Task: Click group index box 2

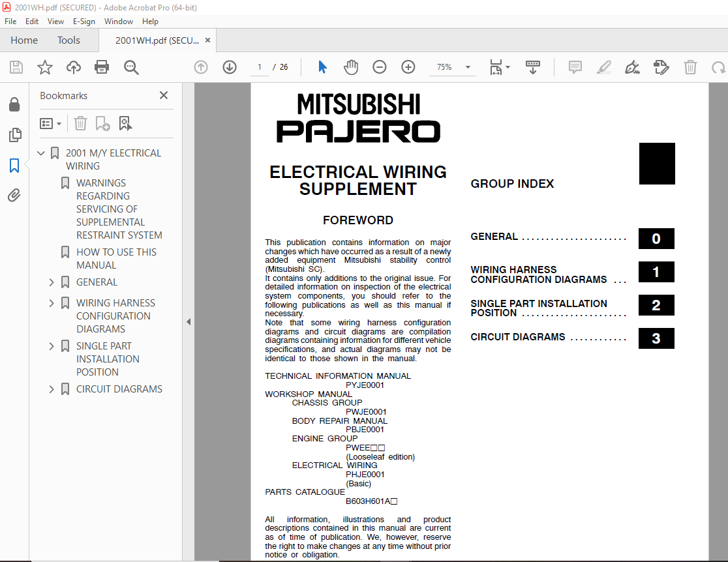Action: click(656, 305)
